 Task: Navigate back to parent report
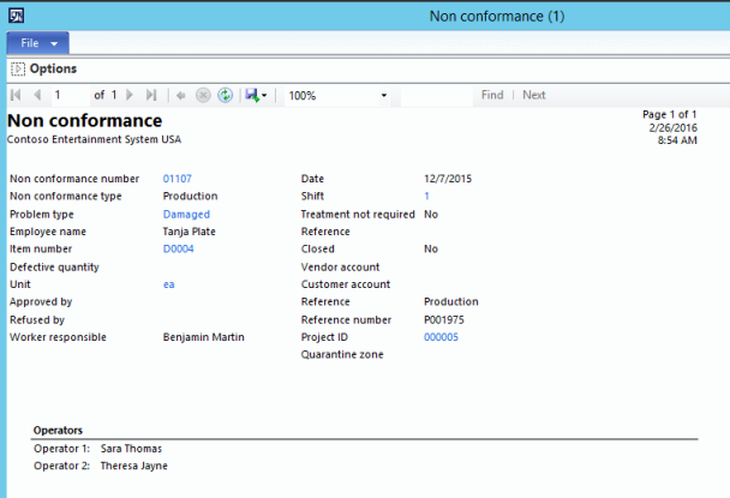[x=181, y=95]
